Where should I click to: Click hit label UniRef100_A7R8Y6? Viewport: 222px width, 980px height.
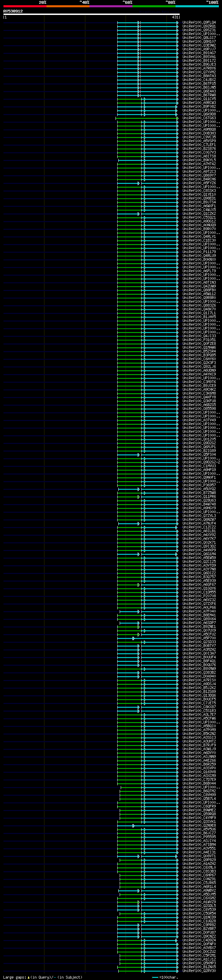[x=199, y=68]
